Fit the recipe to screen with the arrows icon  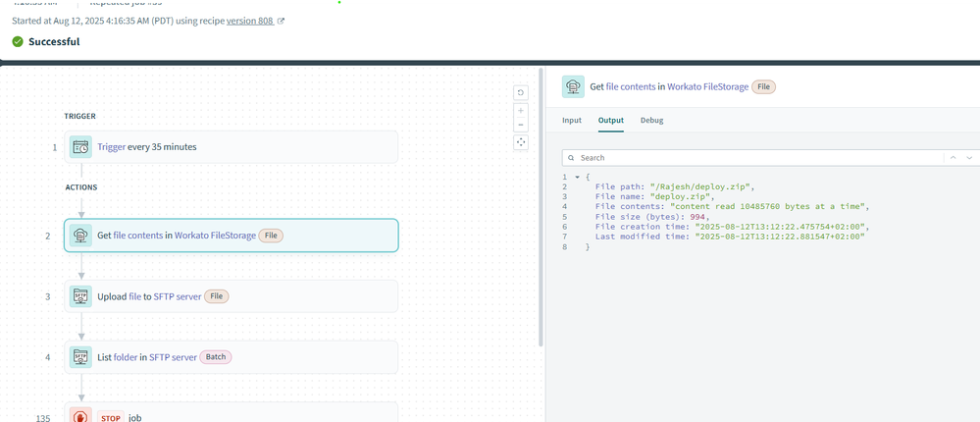point(521,142)
